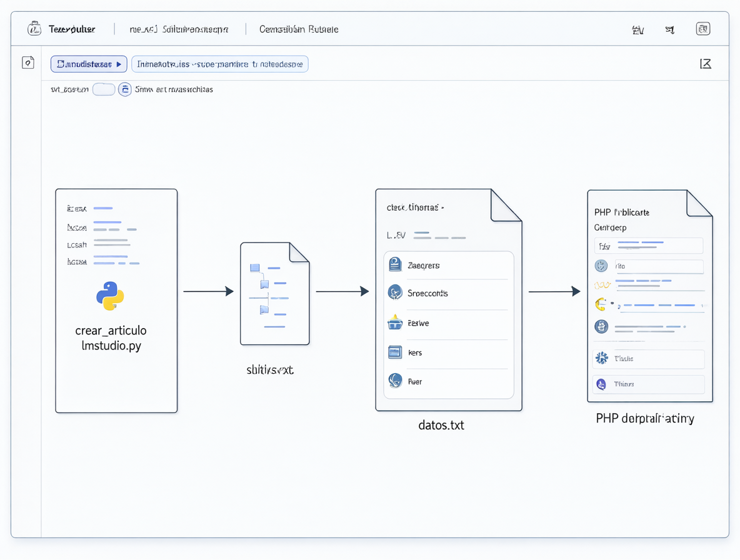
Task: Click the middle icon in the top-right header group
Action: click(x=669, y=30)
